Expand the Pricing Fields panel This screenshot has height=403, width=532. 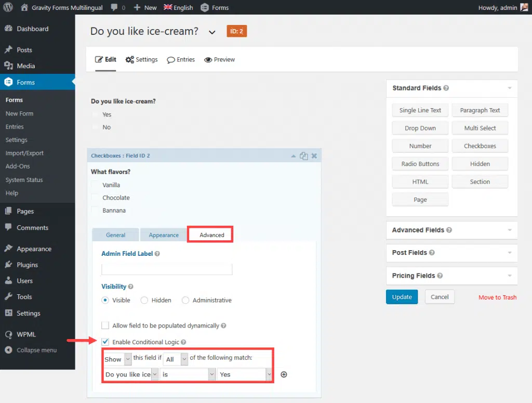(510, 276)
